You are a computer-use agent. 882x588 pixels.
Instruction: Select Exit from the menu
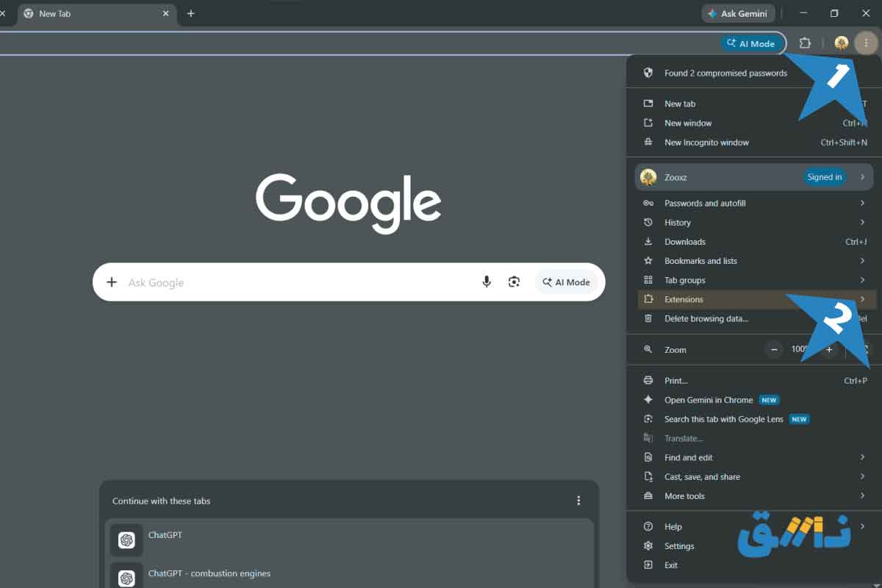(753, 565)
